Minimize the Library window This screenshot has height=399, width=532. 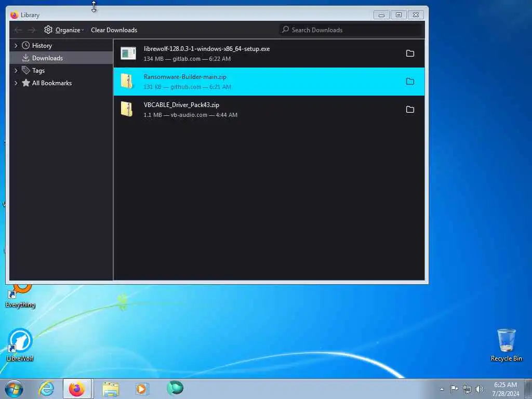(x=381, y=15)
